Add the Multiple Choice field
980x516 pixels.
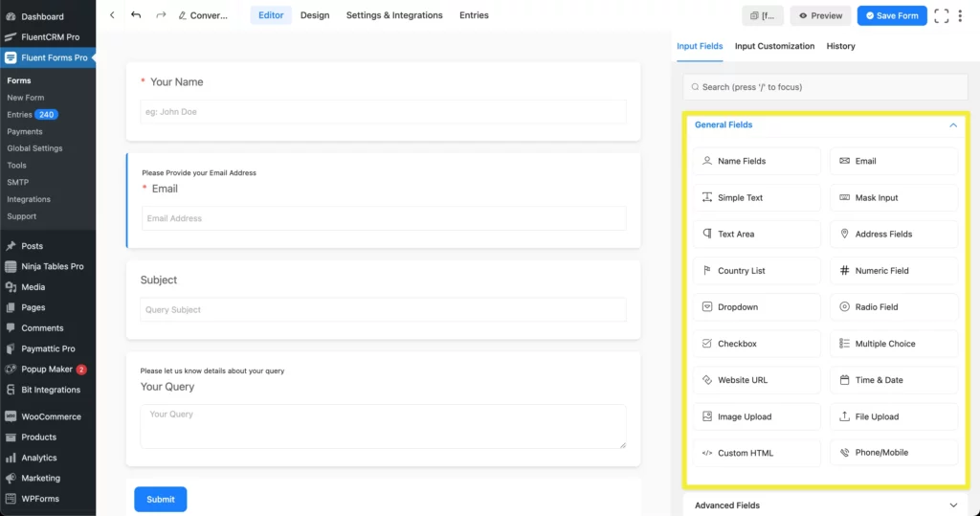tap(894, 344)
